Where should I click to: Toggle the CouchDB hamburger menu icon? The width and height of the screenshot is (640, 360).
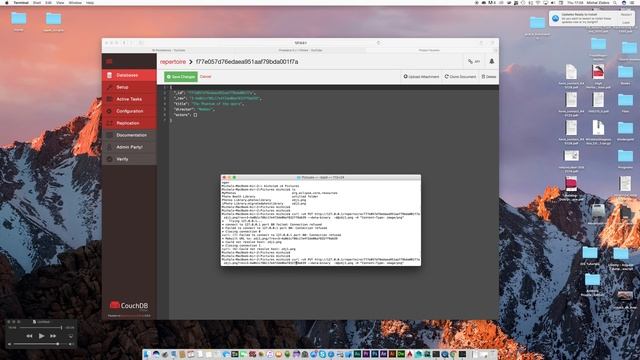(109, 61)
